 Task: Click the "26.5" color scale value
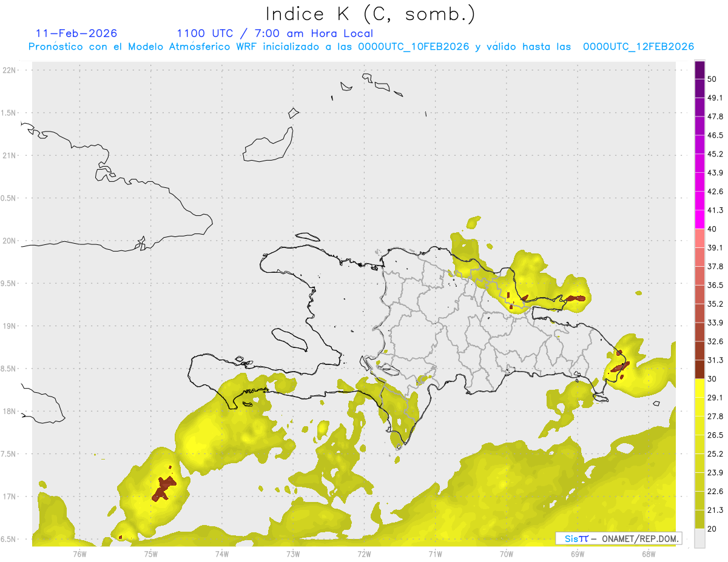pyautogui.click(x=715, y=435)
